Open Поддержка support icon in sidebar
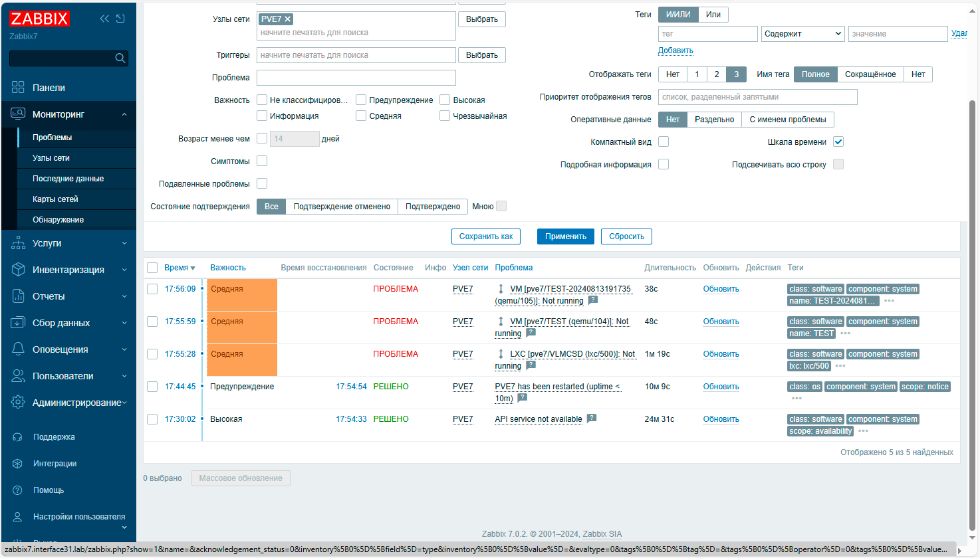 tap(18, 437)
